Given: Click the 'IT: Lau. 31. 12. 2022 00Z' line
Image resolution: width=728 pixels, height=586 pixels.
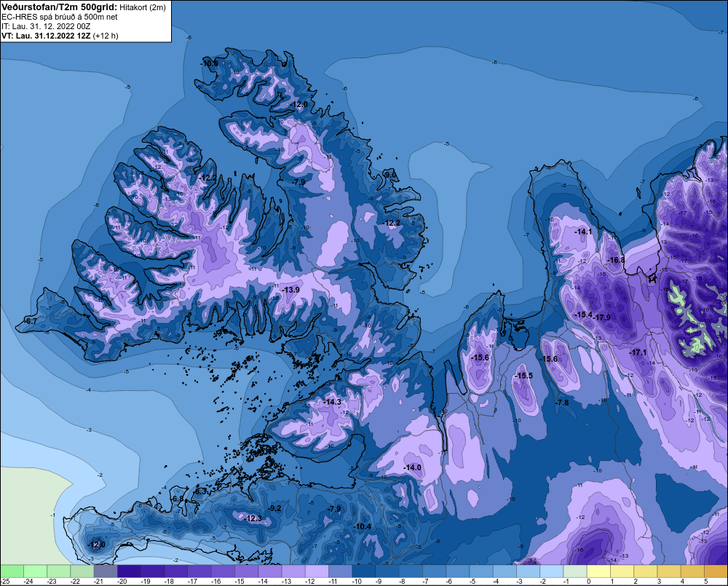Looking at the screenshot, I should pyautogui.click(x=46, y=26).
